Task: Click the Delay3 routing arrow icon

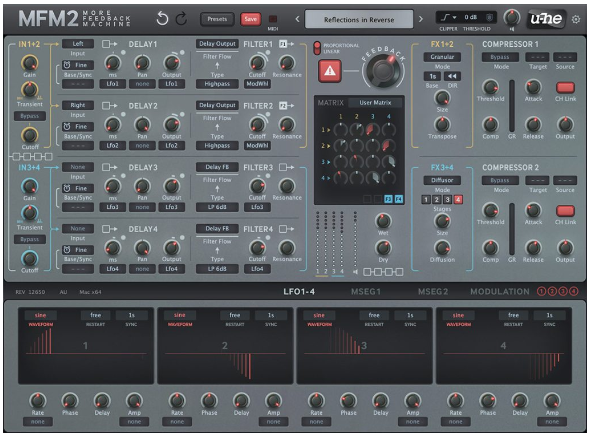Action: 109,167
